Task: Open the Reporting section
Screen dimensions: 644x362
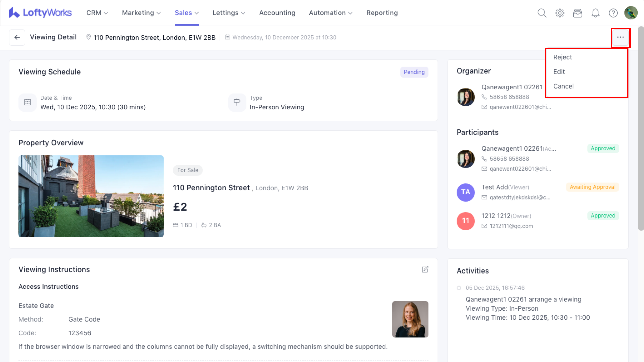Action: click(x=382, y=13)
